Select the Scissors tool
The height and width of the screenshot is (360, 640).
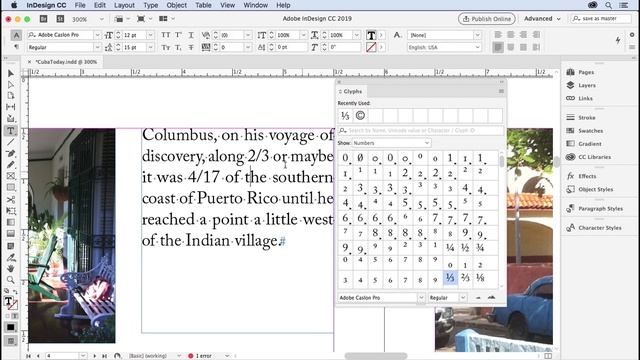11,200
